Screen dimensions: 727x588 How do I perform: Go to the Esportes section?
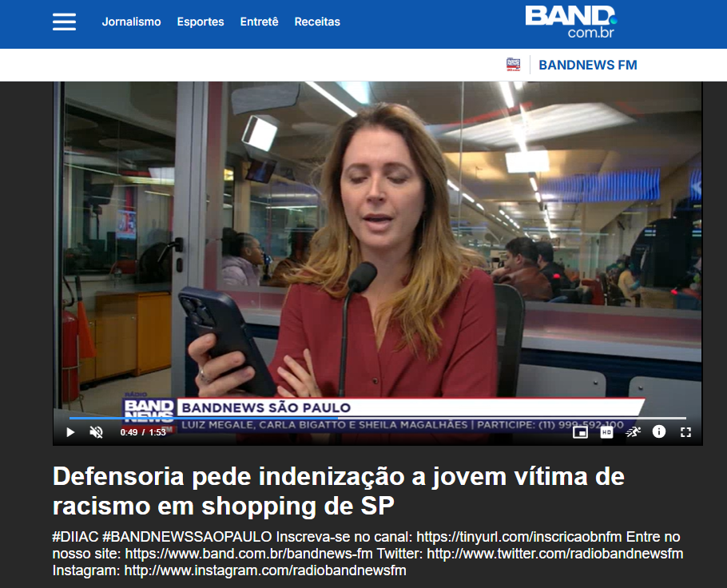tap(201, 22)
